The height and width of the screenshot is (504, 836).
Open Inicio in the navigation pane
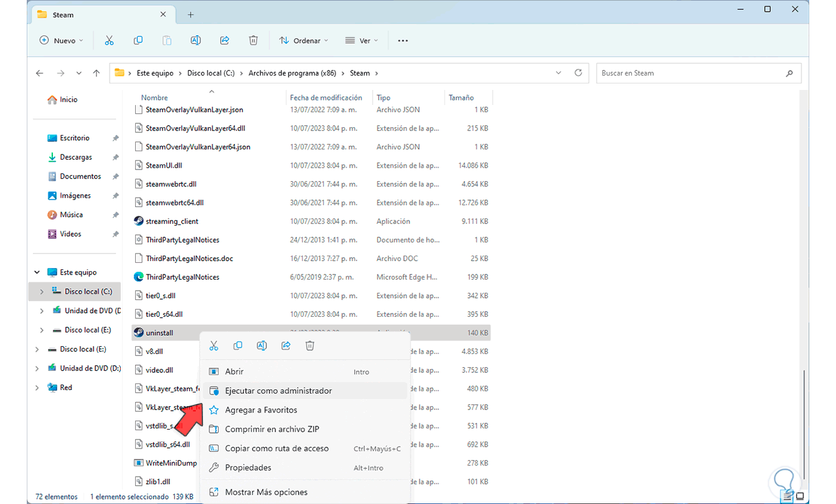pos(69,100)
